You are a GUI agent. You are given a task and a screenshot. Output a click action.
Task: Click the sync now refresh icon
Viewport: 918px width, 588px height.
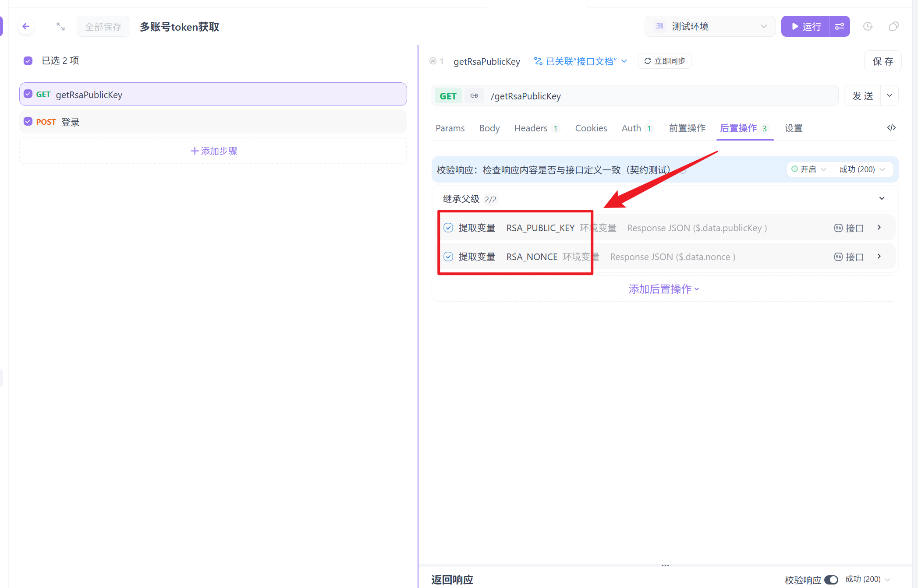pos(648,61)
